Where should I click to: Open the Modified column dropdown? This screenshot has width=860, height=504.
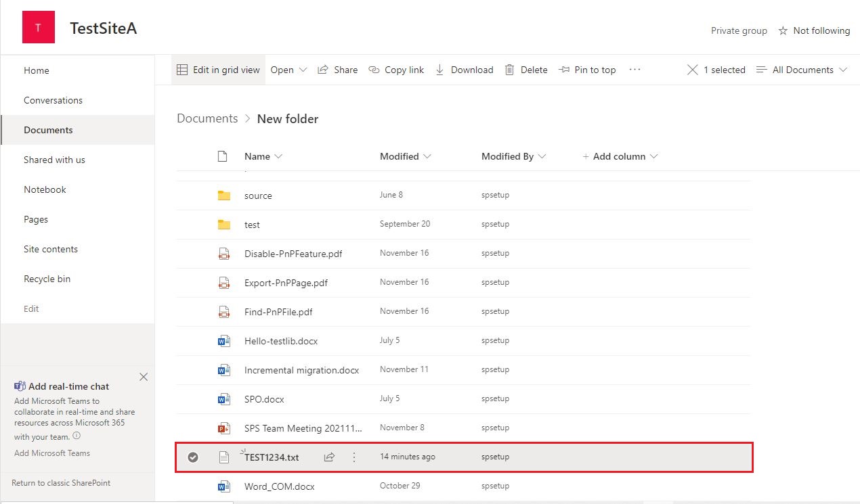click(x=406, y=156)
